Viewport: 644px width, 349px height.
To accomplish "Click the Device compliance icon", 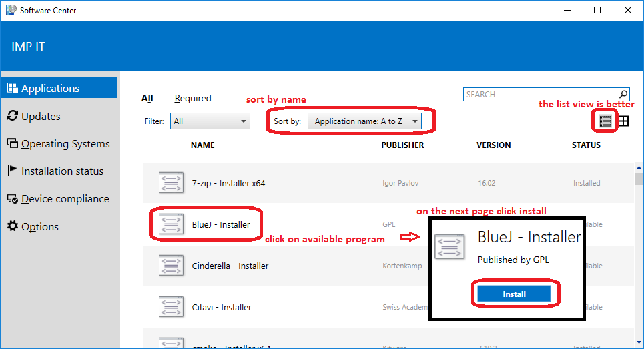I will pyautogui.click(x=13, y=199).
